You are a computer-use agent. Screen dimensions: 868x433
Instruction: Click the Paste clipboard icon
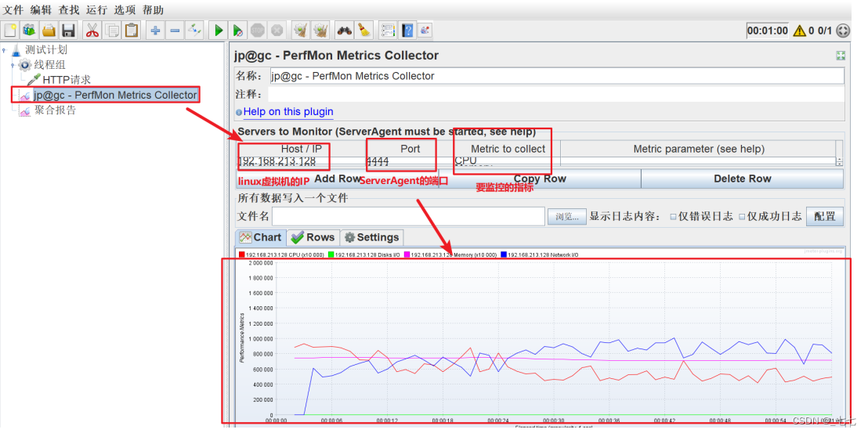[132, 30]
